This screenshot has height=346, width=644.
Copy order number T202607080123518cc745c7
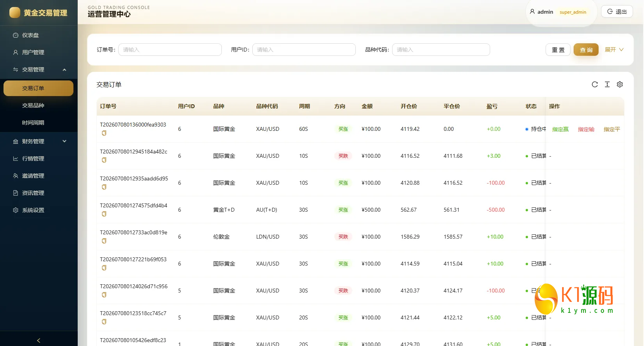tap(104, 322)
